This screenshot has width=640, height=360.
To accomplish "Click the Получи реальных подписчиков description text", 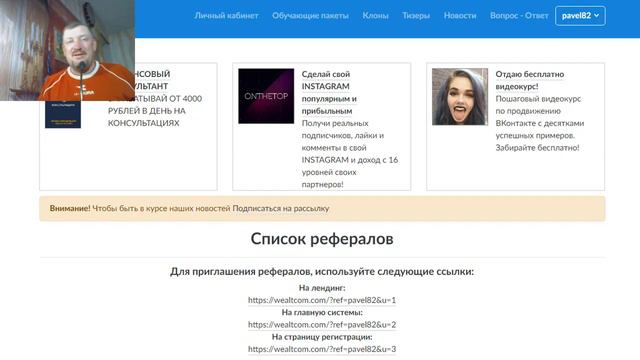I will point(349,153).
